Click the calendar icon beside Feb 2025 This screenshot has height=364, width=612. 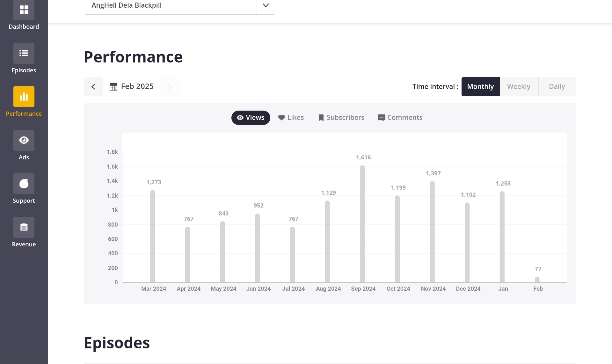pyautogui.click(x=113, y=87)
